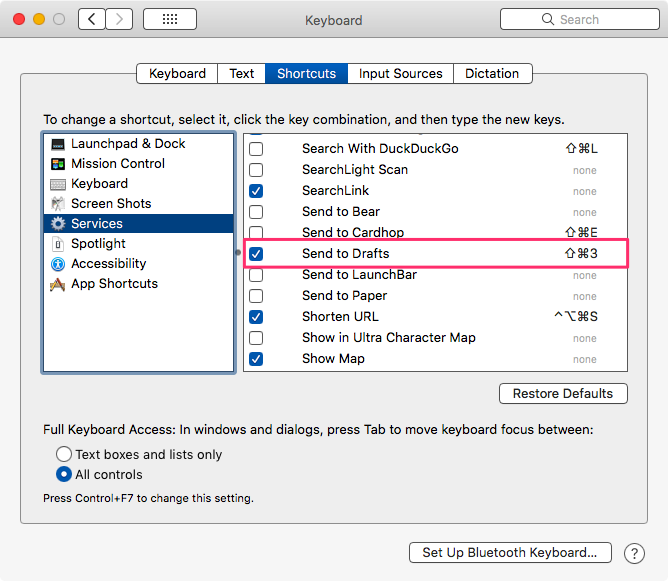
Task: Select Text boxes and lists only
Action: click(64, 454)
